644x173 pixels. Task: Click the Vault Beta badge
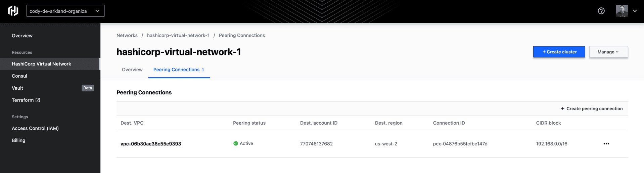(x=88, y=88)
